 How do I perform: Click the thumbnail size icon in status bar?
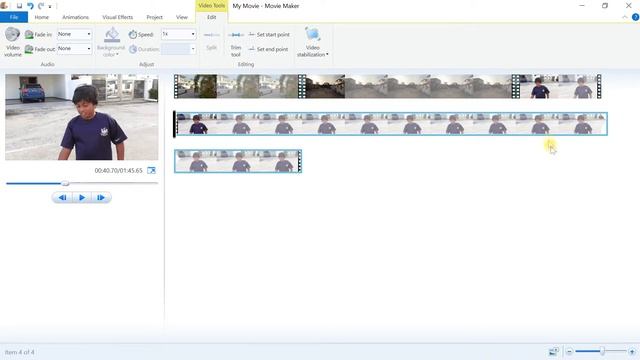[x=553, y=351]
